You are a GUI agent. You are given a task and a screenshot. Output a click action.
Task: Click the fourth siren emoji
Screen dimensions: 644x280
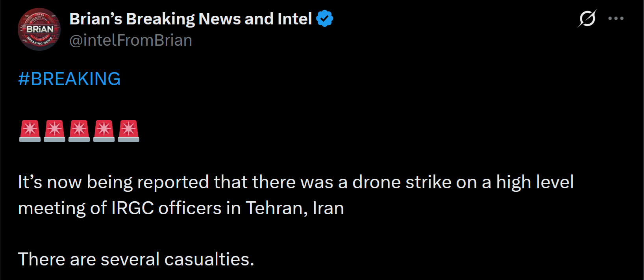[104, 131]
